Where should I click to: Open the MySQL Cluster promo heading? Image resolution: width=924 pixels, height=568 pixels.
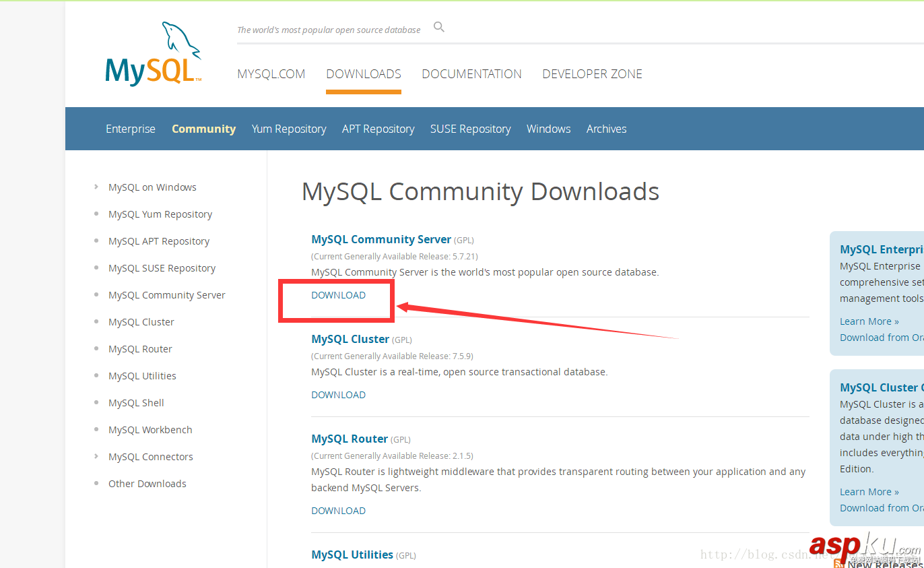pyautogui.click(x=882, y=387)
